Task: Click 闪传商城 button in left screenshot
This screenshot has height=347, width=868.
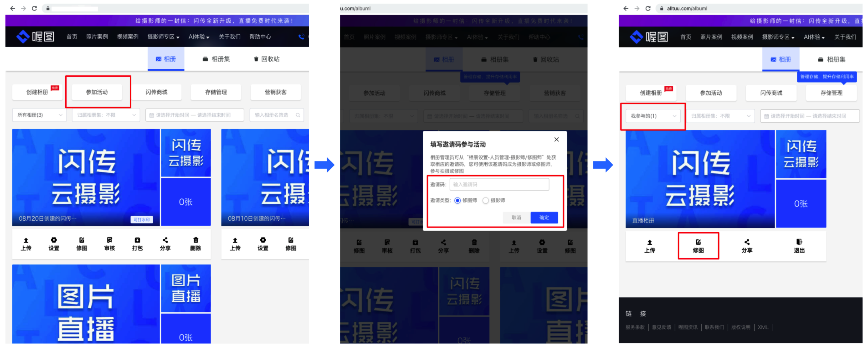Action: [157, 92]
